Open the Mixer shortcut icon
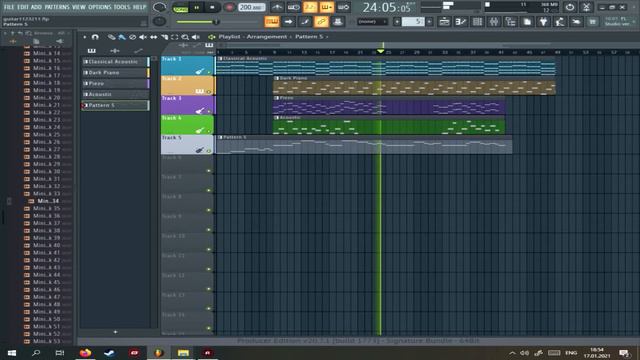Image resolution: width=640 pixels, height=360 pixels. pos(494,22)
